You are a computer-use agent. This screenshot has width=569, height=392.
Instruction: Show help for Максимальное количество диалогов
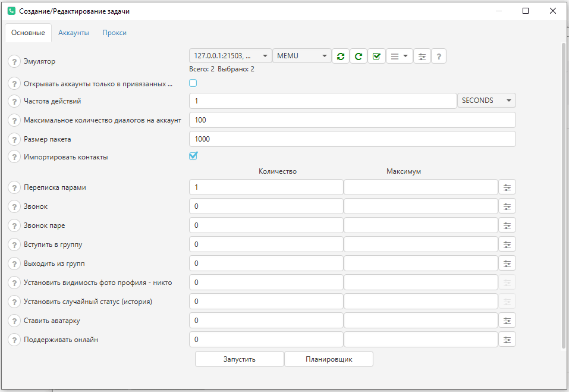tap(14, 120)
